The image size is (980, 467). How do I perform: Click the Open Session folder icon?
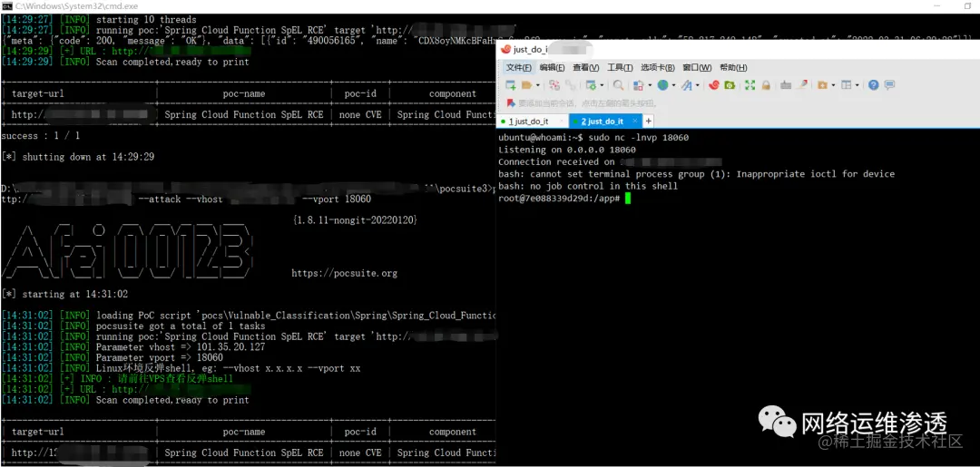[526, 85]
